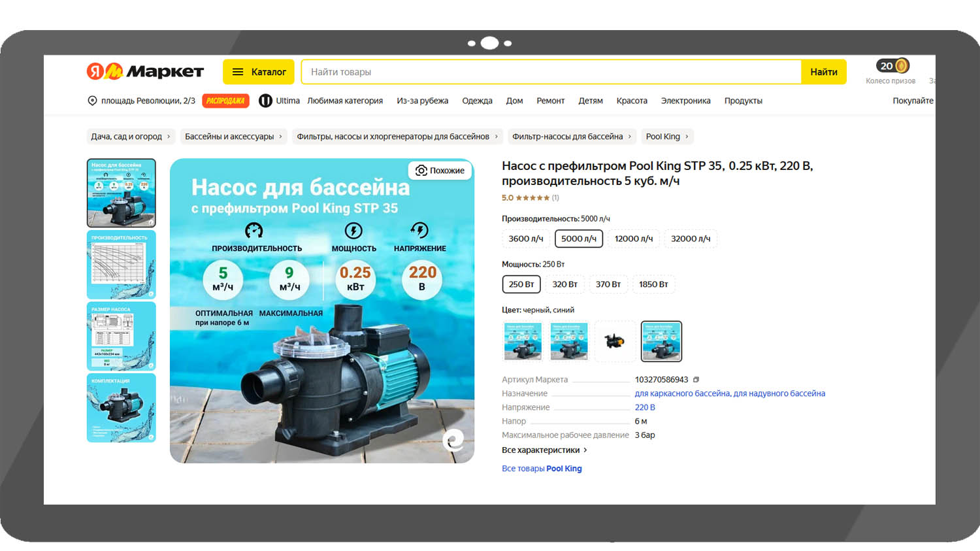
Task: Go to Бассейны и аксессуары breadcrumb
Action: (233, 137)
